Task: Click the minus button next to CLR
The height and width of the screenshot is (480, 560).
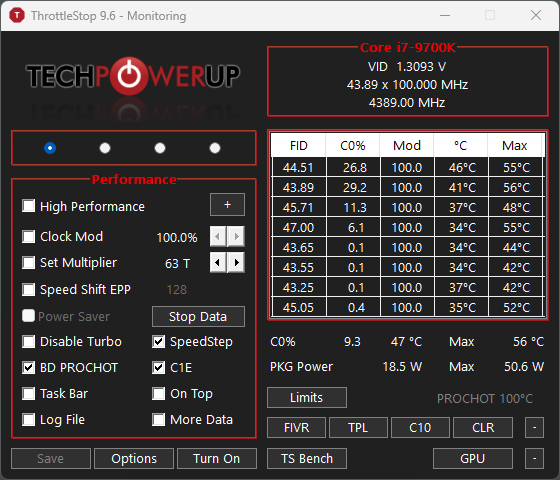Action: (534, 428)
